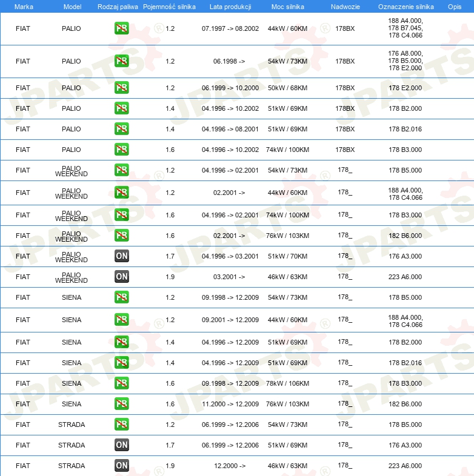Click the diesel ON icon for Strada 1.7
Viewport: 474px width, 476px height.
point(121,445)
